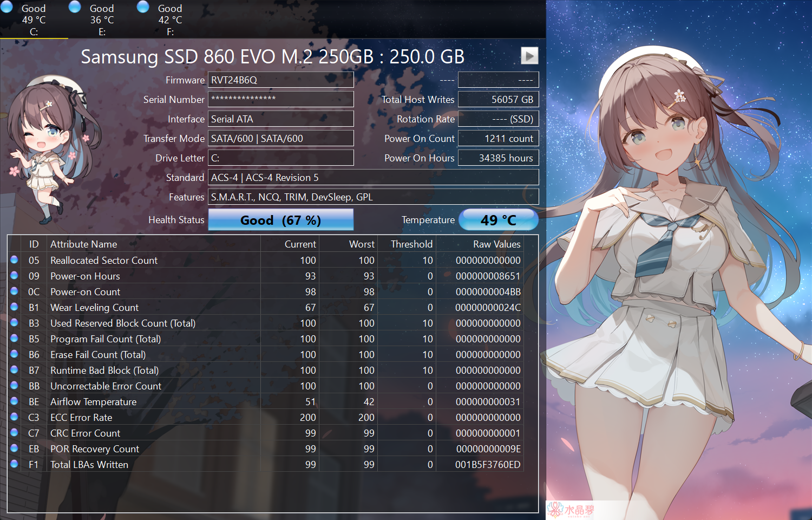Select the Wear Leveling Count attribute name

tap(95, 308)
